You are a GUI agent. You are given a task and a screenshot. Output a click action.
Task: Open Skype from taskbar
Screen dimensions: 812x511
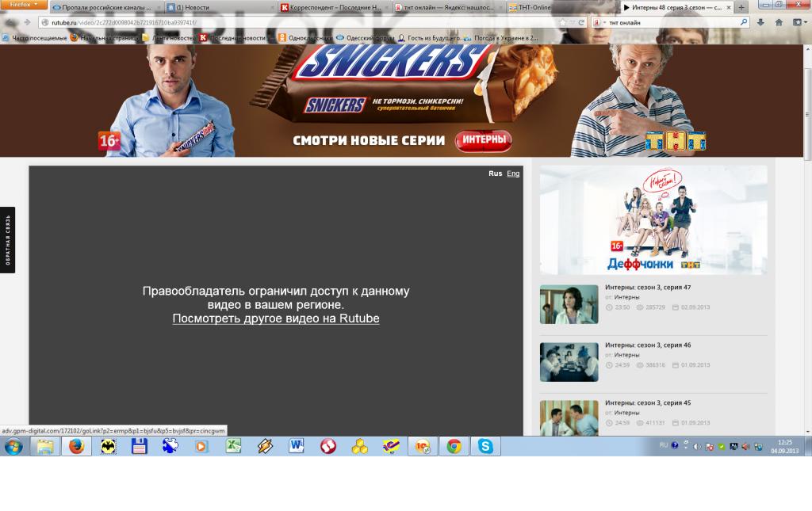coord(485,446)
